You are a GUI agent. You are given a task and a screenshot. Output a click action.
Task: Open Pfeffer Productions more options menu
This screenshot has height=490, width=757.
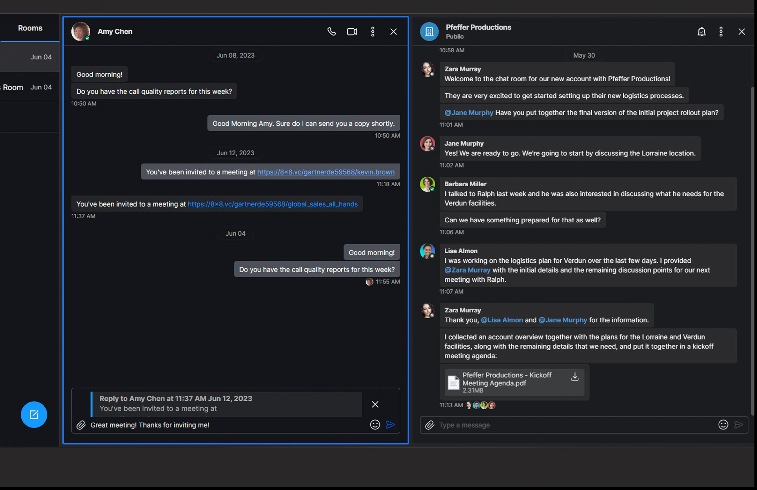721,32
